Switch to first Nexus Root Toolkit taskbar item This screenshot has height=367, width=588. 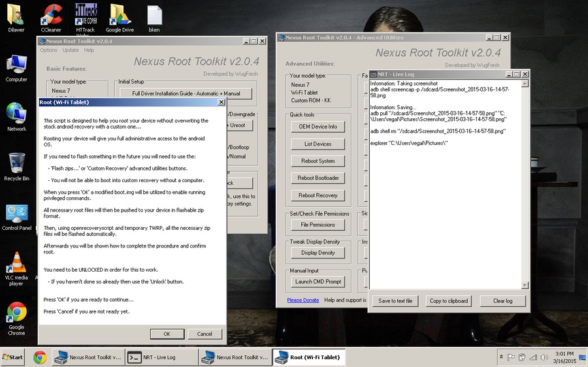(x=88, y=357)
